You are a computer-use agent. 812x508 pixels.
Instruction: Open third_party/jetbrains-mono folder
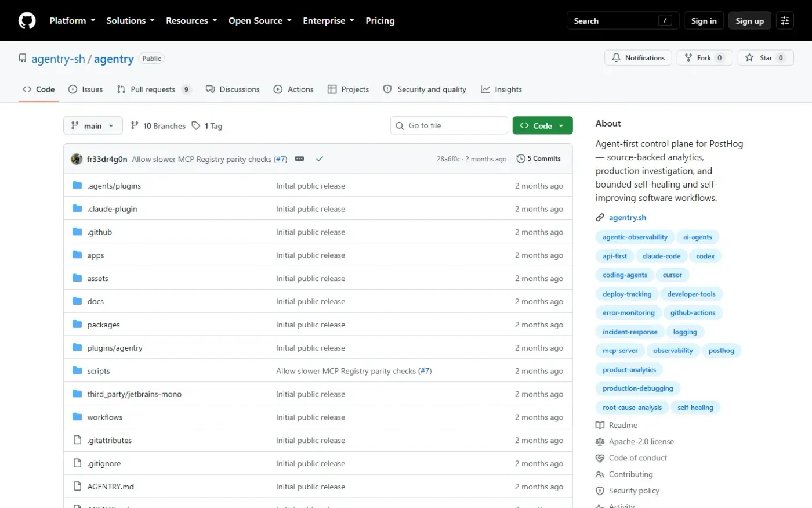coord(135,394)
